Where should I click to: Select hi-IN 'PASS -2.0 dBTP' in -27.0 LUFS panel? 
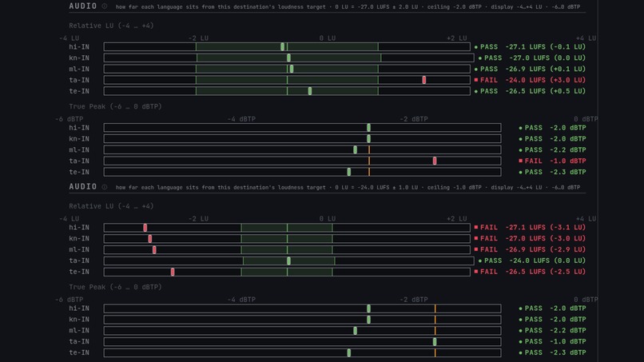tap(552, 128)
